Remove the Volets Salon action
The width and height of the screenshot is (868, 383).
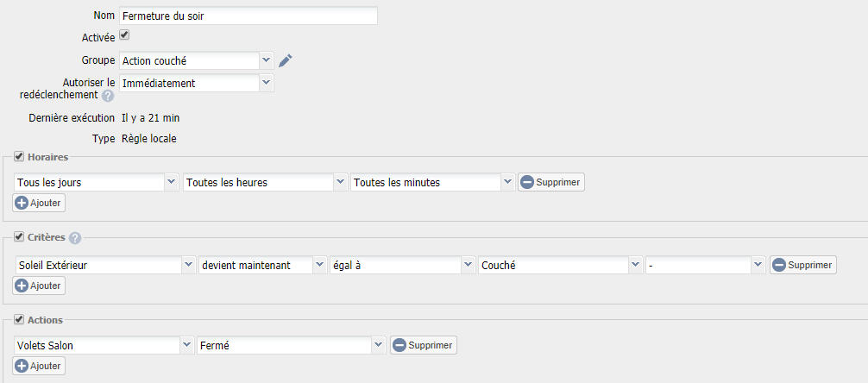[424, 345]
